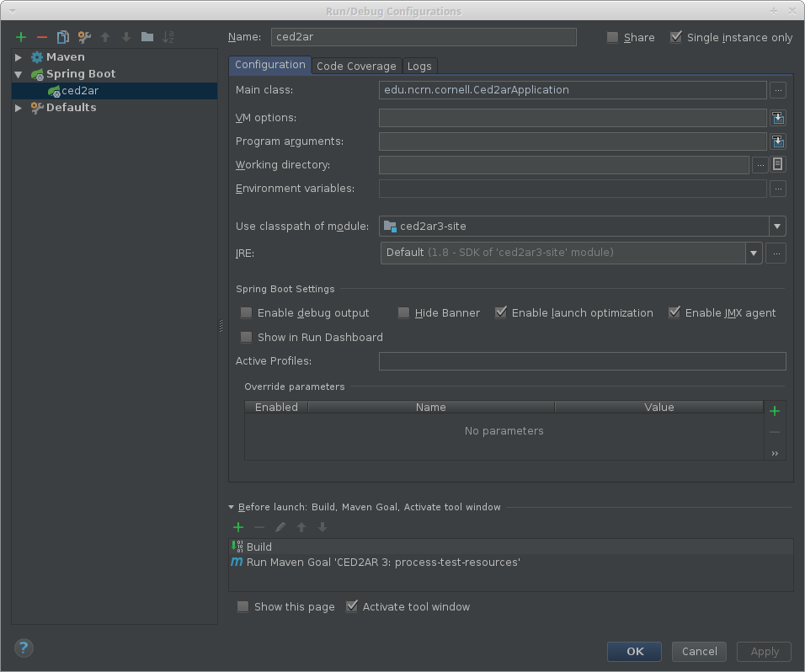Open the JRE dropdown
Screen dimensions: 805x672
point(754,253)
